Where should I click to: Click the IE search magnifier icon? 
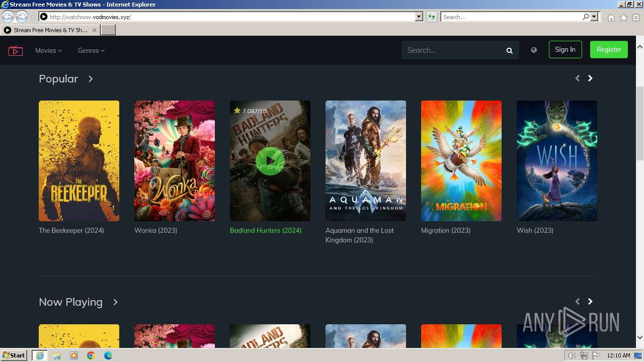pos(586,17)
